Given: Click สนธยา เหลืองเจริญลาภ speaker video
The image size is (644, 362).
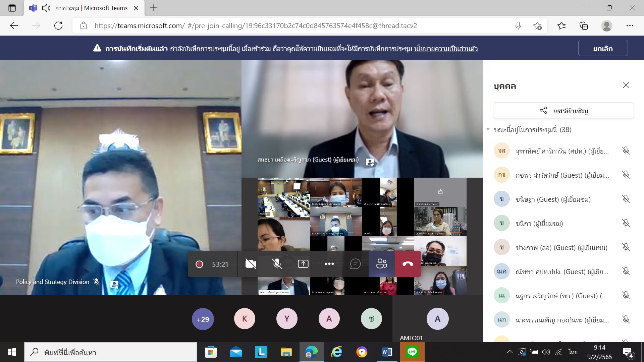Looking at the screenshot, I should [x=362, y=119].
